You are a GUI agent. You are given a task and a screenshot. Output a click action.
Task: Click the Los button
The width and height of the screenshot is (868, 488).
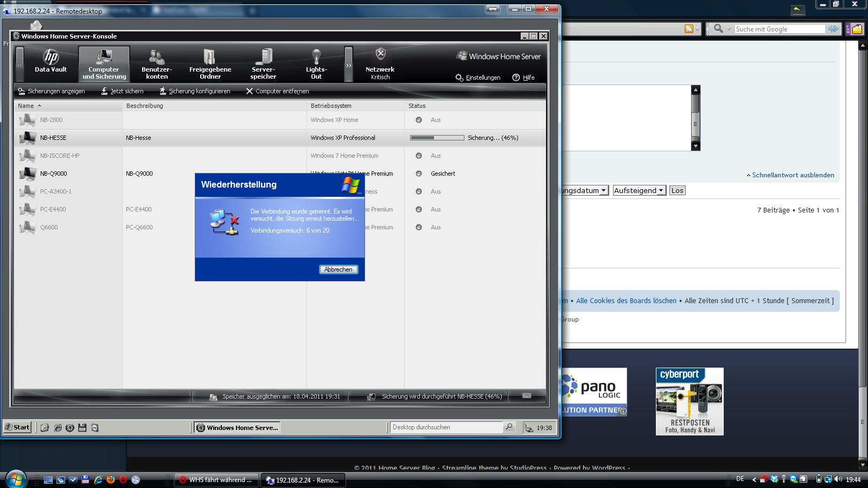click(x=677, y=190)
